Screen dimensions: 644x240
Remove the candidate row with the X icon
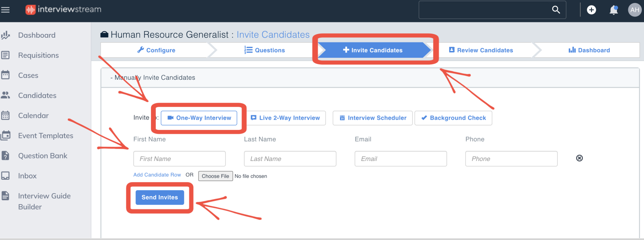(x=579, y=158)
